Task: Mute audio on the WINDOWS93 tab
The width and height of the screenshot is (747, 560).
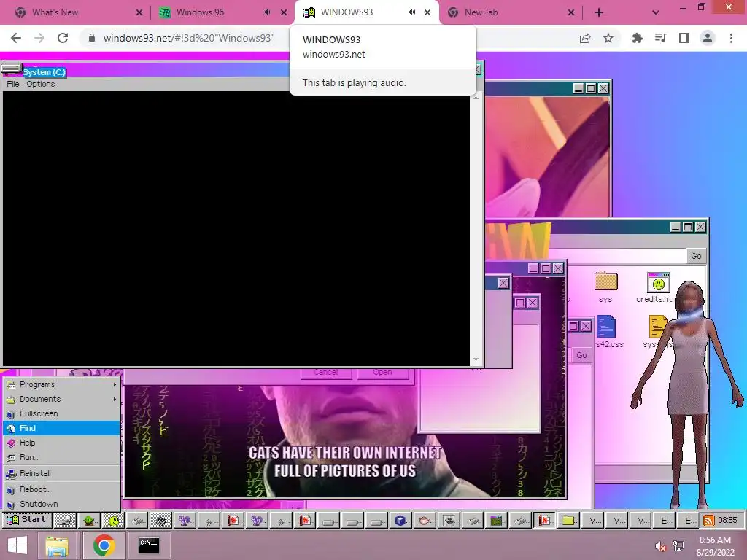Action: (x=411, y=12)
